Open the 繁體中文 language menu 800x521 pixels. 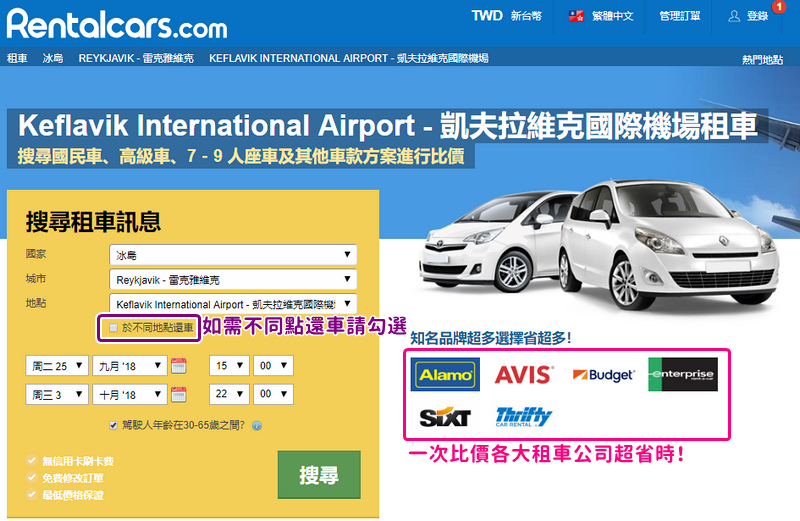(612, 16)
